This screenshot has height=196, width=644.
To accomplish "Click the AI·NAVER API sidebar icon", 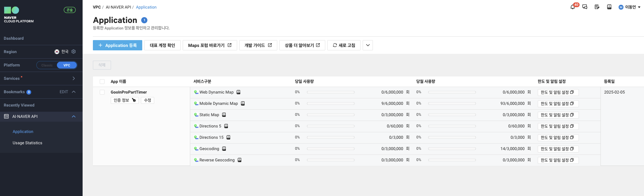I will click(x=6, y=117).
